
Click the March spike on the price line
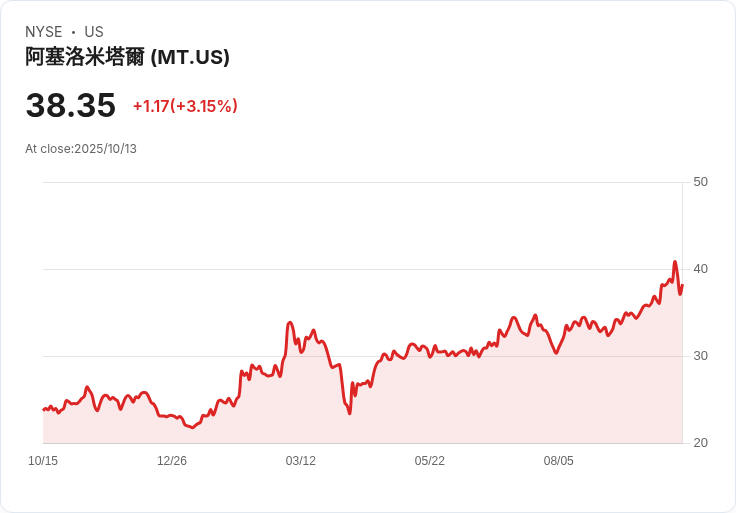[x=290, y=323]
